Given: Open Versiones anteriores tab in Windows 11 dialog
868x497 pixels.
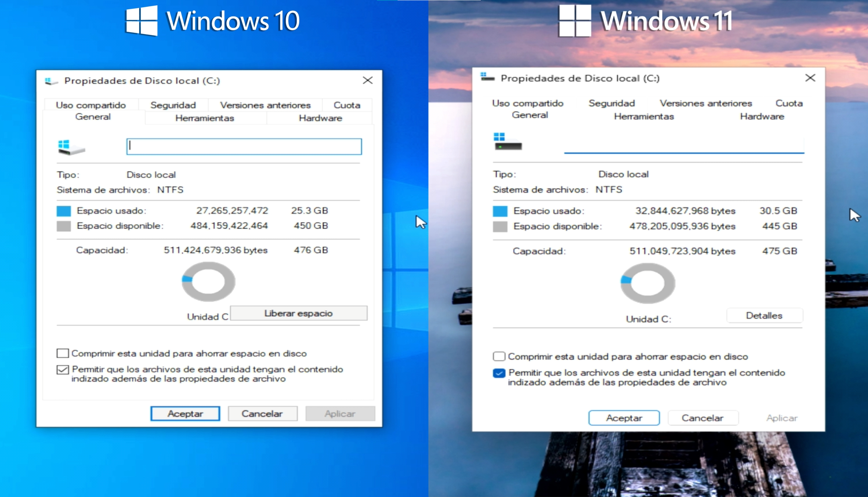Looking at the screenshot, I should 706,103.
